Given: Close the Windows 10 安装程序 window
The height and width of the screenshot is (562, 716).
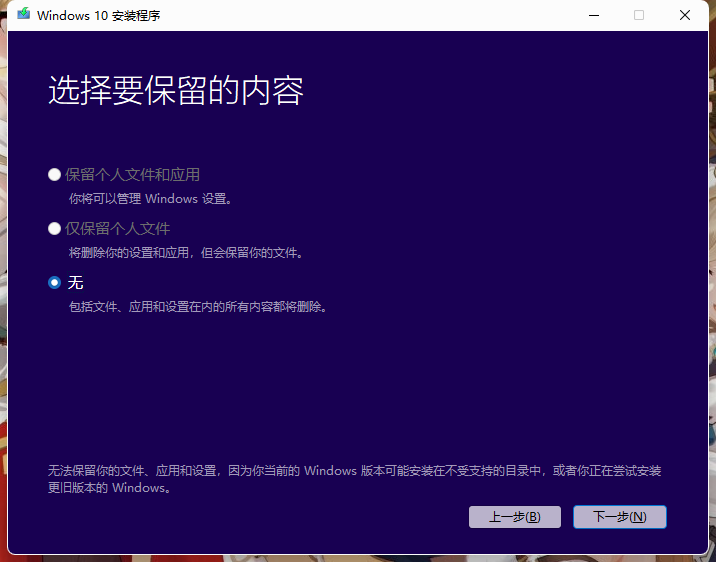Looking at the screenshot, I should point(684,15).
